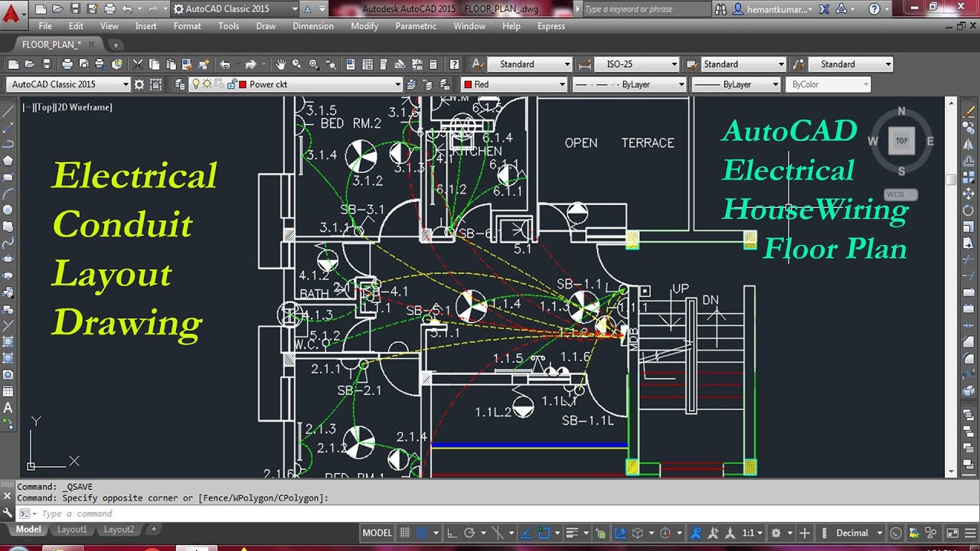Select the Match Properties brush icon
The width and height of the screenshot is (980, 551).
pos(187,64)
